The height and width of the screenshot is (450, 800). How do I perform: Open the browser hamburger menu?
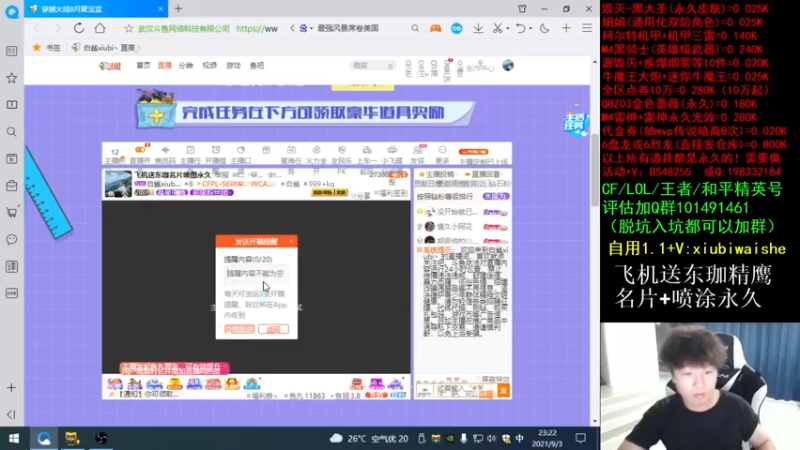(x=587, y=29)
